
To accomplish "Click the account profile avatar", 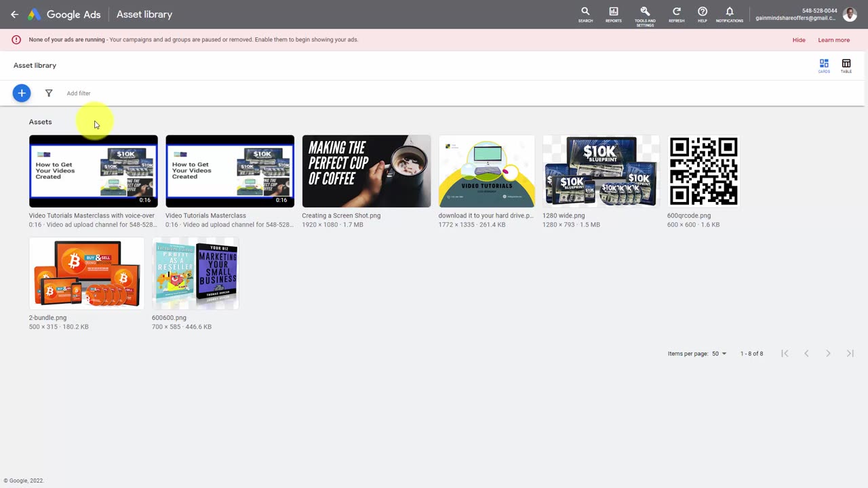I will [x=850, y=14].
